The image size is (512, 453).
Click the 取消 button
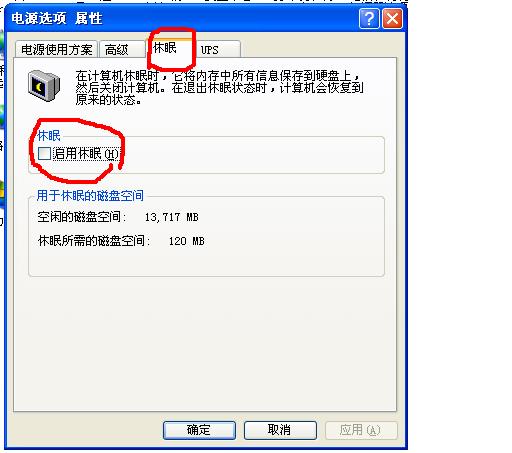(280, 430)
